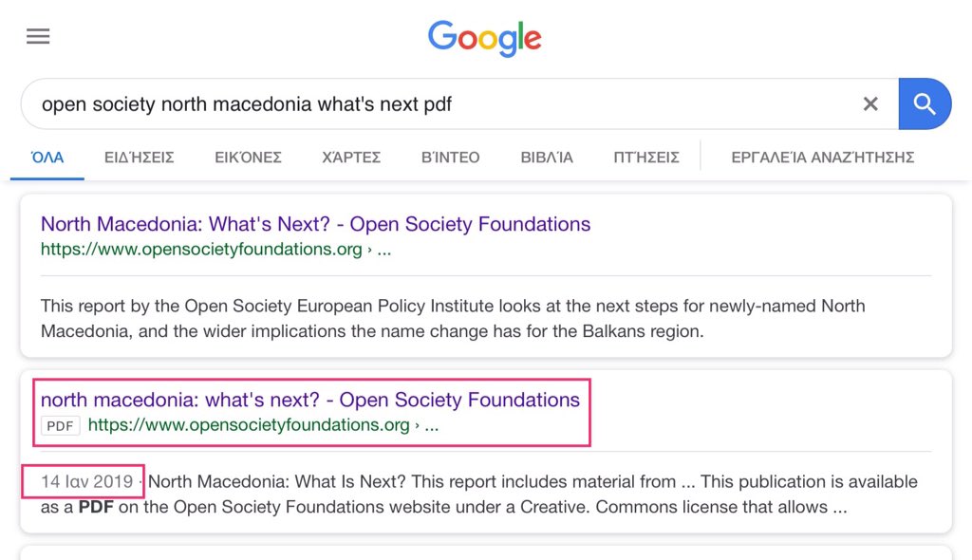Expand ΕΡΓΑΛΕΊΑ ΑΝΑΖΉΤΗΣΗΣ search tools
Screen dimensions: 972x560
coord(822,158)
